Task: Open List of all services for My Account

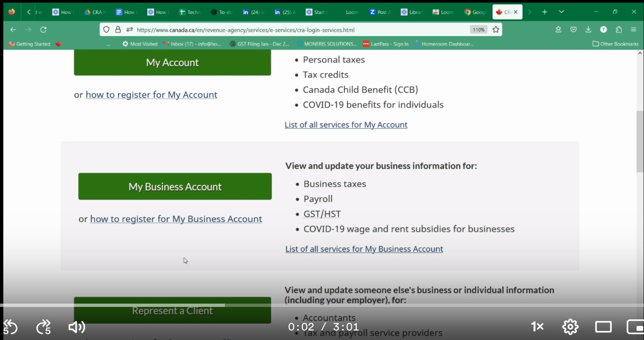Action: (x=346, y=125)
